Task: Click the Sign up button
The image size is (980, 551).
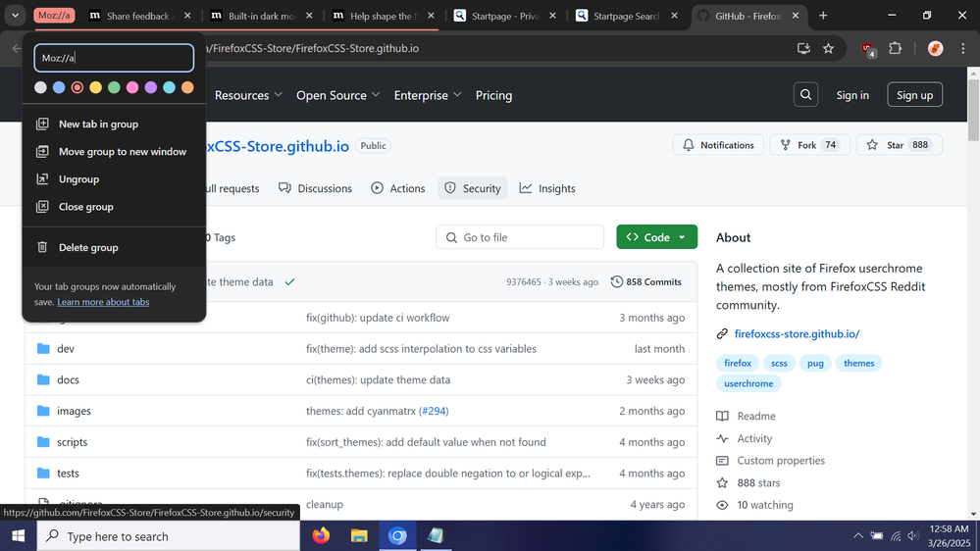Action: click(914, 95)
